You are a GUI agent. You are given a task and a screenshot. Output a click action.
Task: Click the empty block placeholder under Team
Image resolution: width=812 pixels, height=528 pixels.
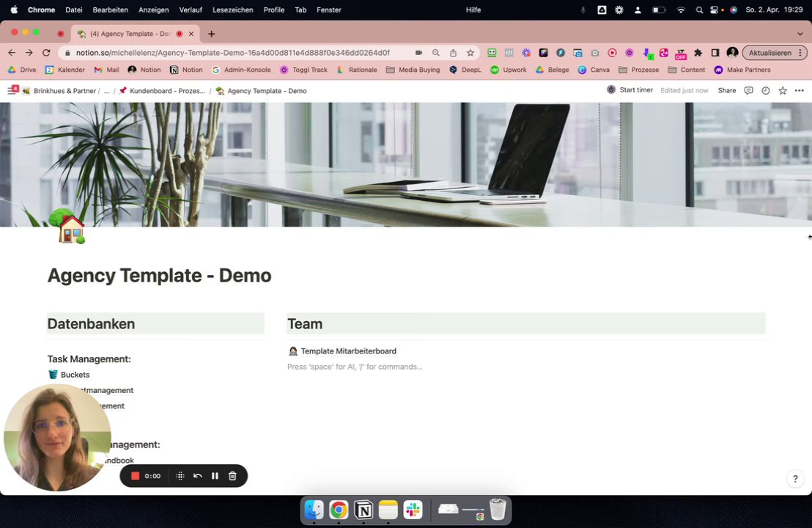click(355, 367)
